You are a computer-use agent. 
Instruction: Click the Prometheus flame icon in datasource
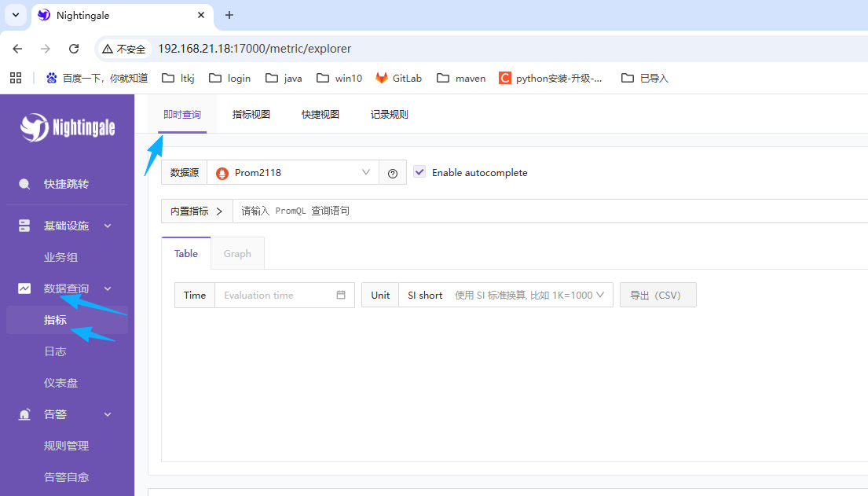[222, 174]
